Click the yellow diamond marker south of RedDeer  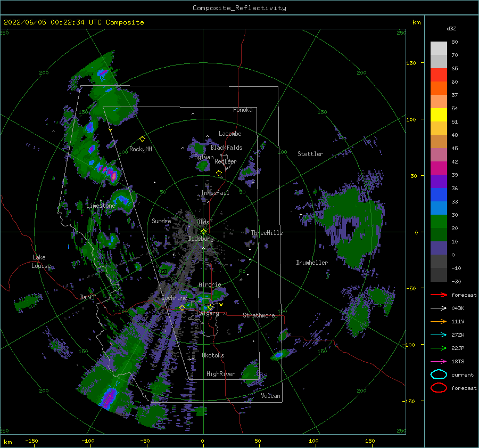coord(219,173)
